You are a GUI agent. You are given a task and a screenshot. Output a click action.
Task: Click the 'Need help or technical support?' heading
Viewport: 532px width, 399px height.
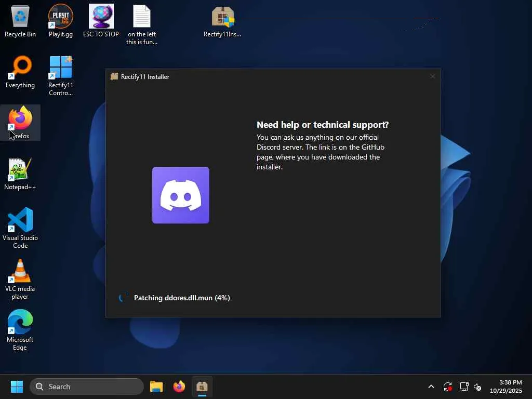point(323,125)
